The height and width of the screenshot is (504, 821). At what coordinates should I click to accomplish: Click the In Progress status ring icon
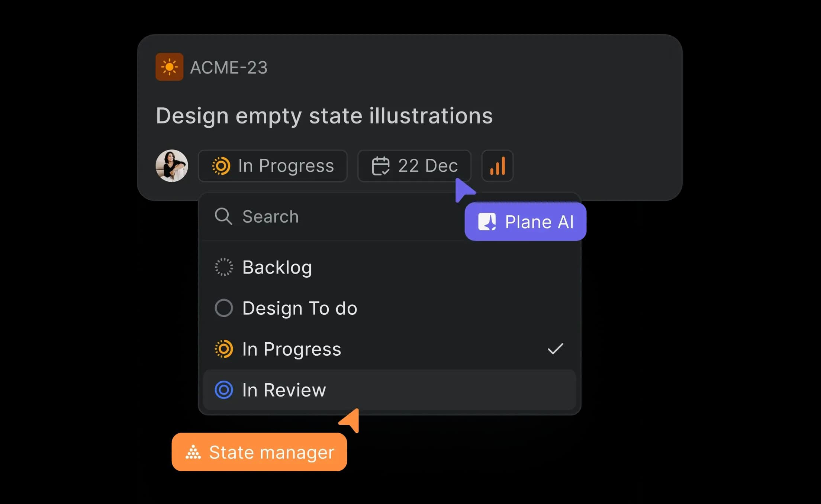(x=222, y=166)
